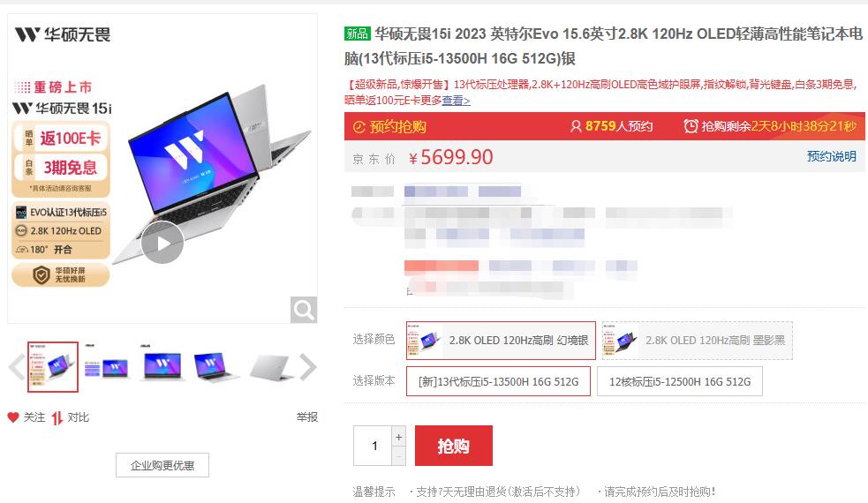Click the person icon next to 8759人预约
868x503 pixels.
tap(576, 127)
